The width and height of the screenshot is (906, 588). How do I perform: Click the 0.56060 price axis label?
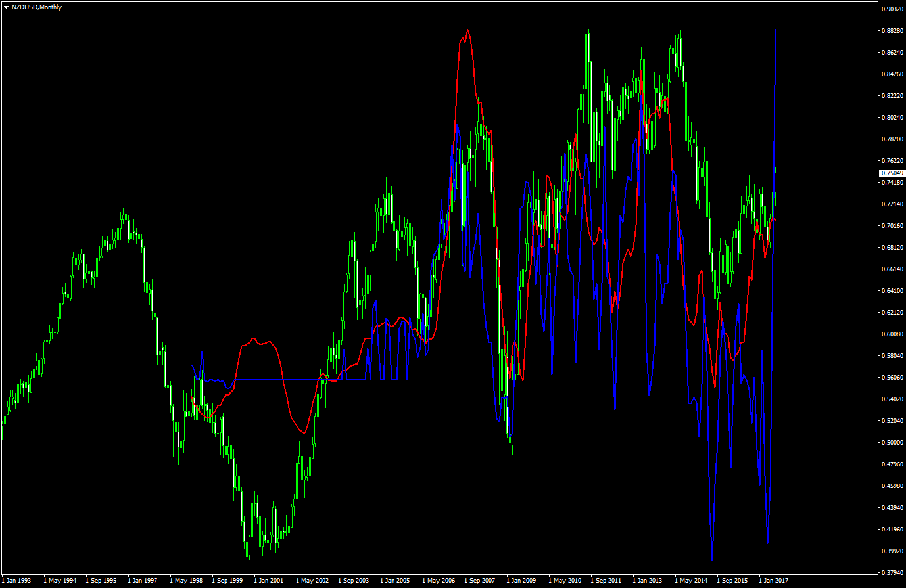pos(892,378)
